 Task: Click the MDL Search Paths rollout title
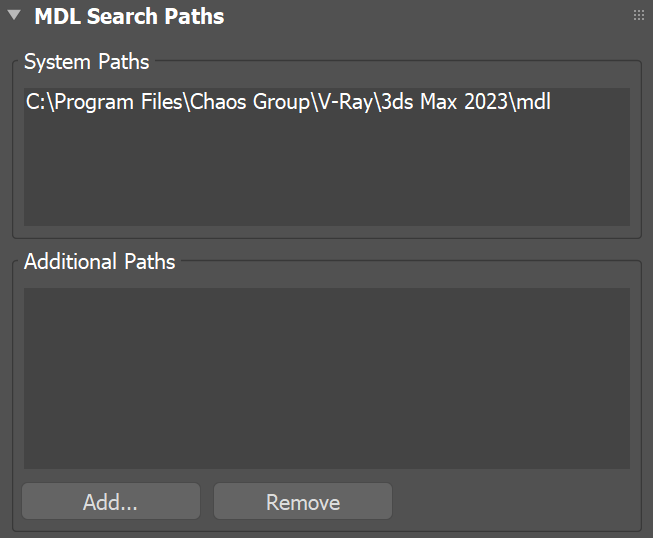pyautogui.click(x=129, y=16)
